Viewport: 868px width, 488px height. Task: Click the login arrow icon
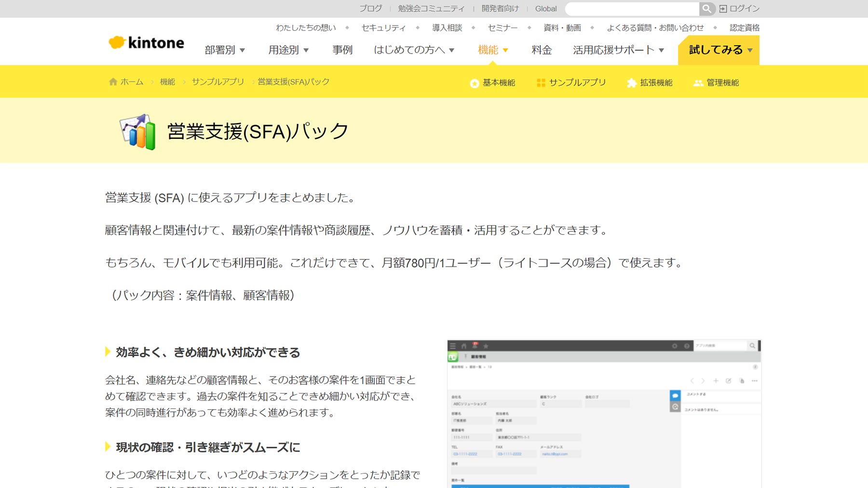click(723, 9)
